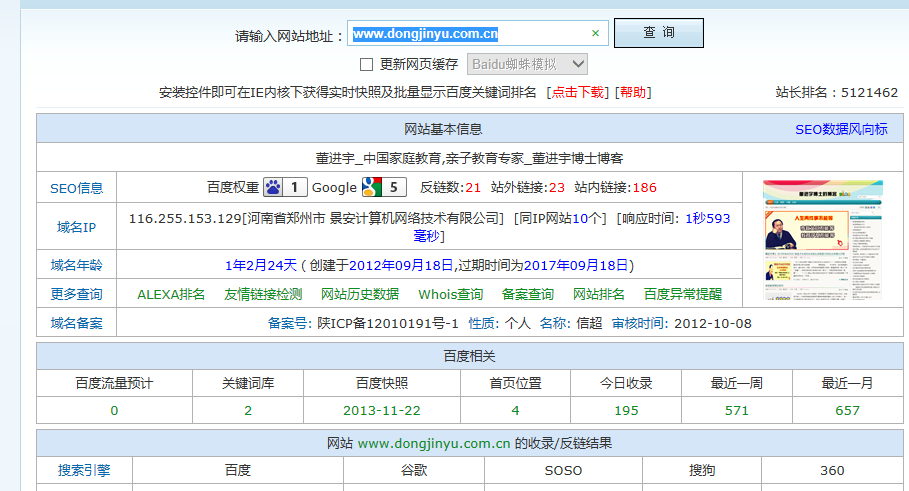Open the 友情链接检测 link

click(263, 294)
